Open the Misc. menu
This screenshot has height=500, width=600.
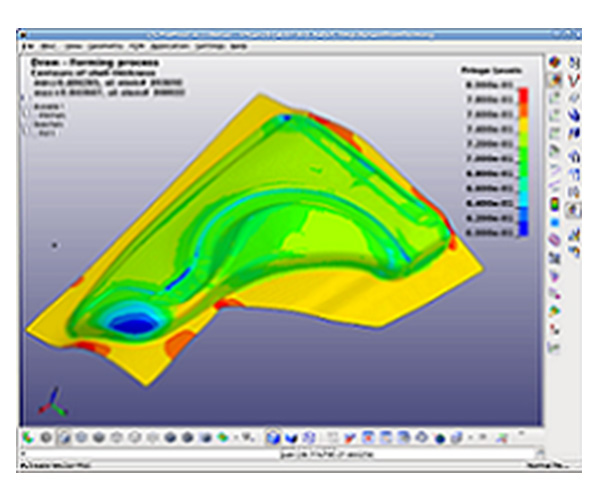pos(48,46)
